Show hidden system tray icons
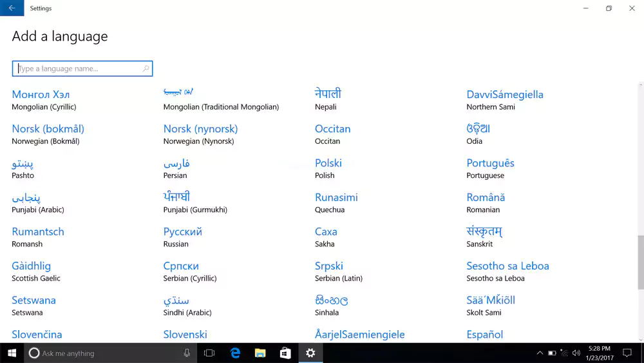Image resolution: width=644 pixels, height=363 pixels. tap(540, 353)
